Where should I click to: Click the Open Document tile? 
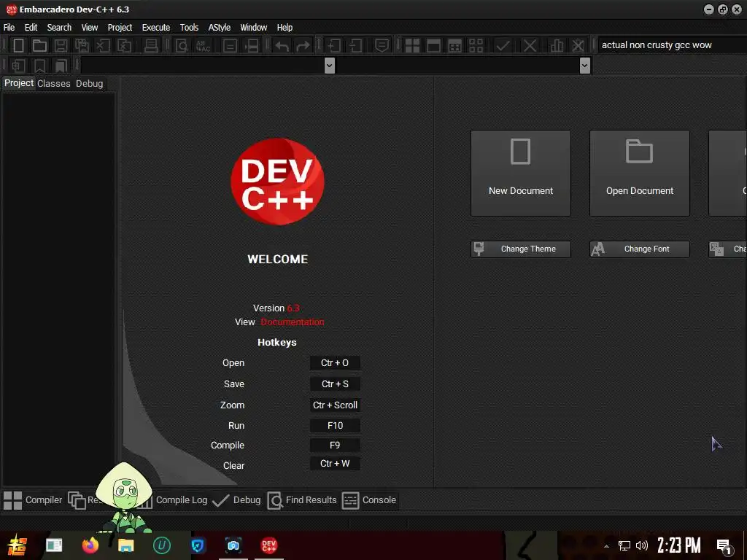coord(640,174)
